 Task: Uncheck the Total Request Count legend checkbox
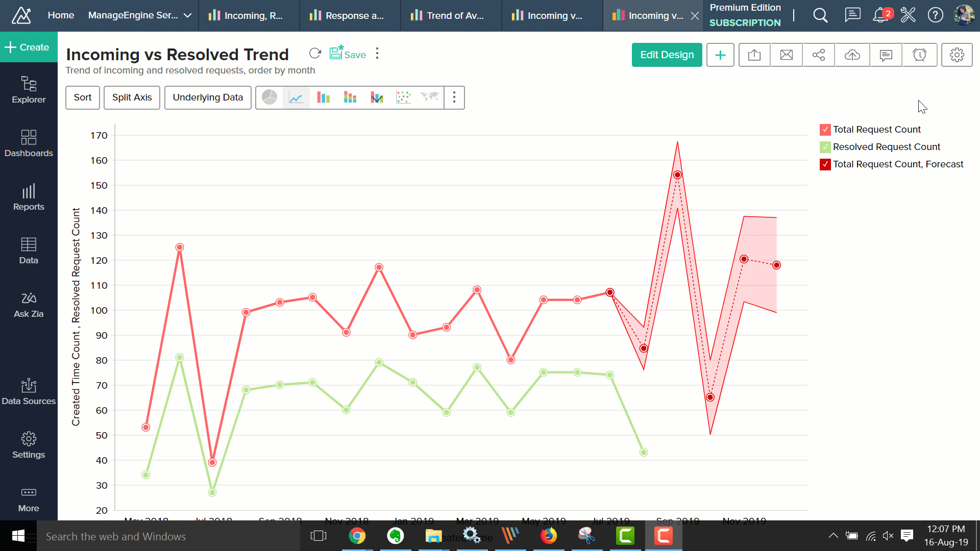(x=825, y=130)
